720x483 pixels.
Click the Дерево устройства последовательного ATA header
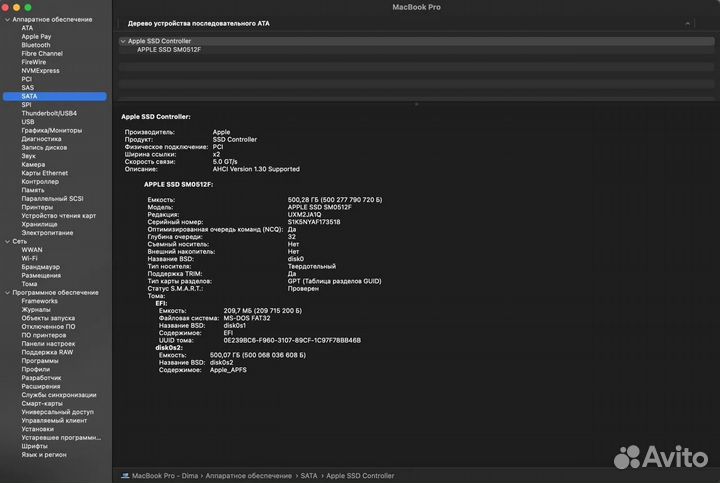(x=198, y=23)
